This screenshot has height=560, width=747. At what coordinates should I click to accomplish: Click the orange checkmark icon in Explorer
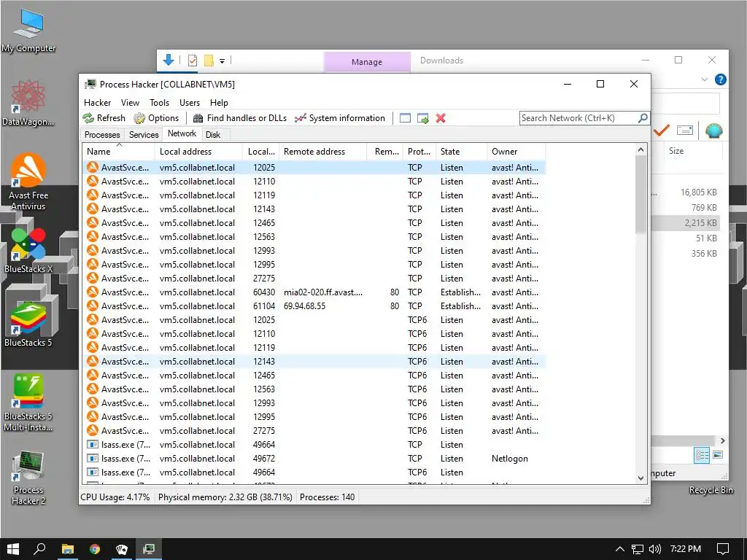coord(661,130)
